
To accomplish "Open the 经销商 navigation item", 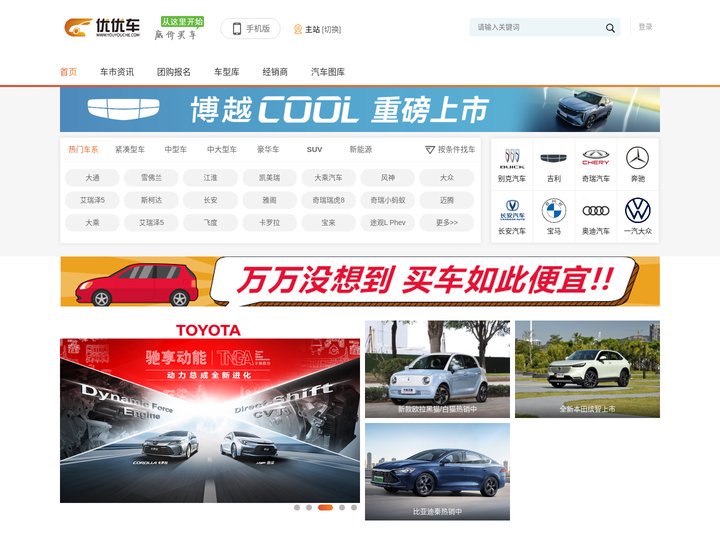I will (275, 72).
